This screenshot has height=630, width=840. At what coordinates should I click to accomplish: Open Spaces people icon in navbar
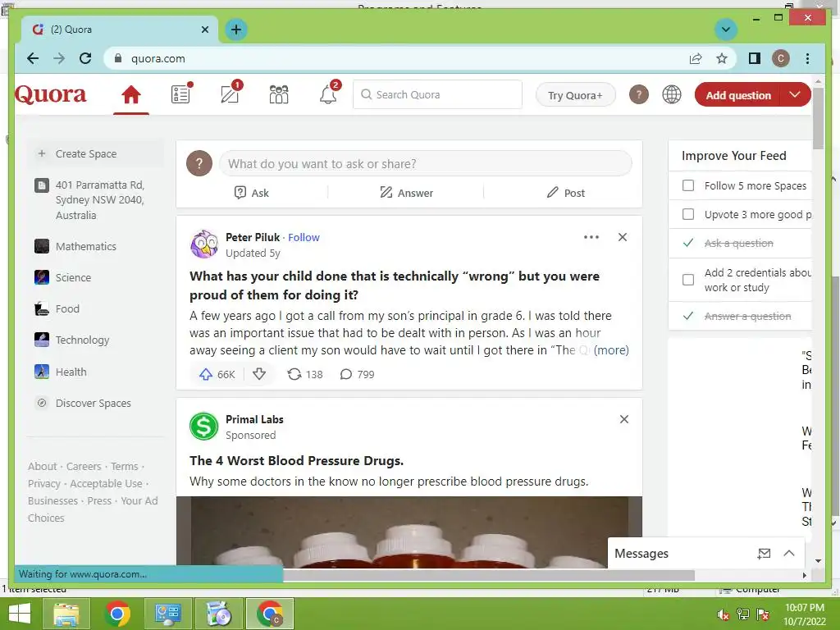(x=279, y=94)
